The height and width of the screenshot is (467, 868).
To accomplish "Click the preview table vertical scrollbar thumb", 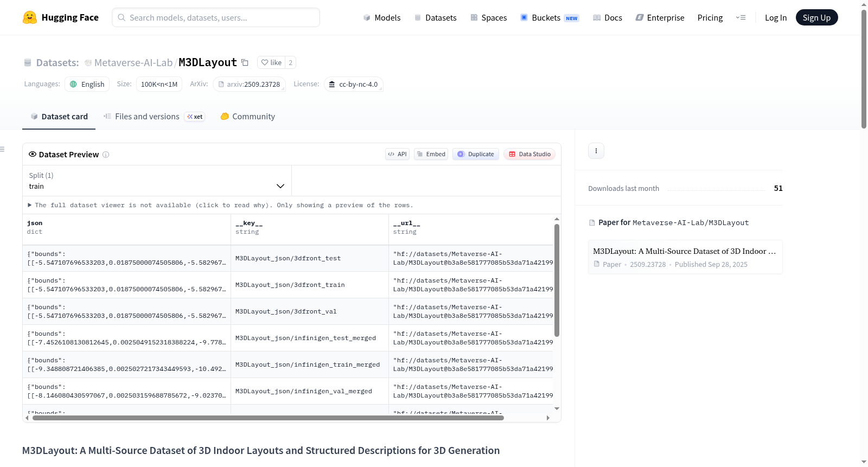I will click(557, 280).
